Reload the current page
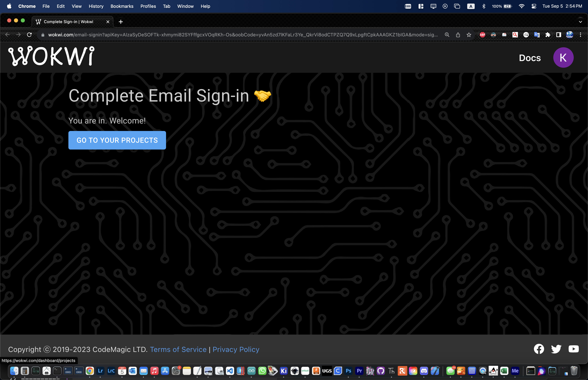Viewport: 588px width, 380px height. (29, 35)
